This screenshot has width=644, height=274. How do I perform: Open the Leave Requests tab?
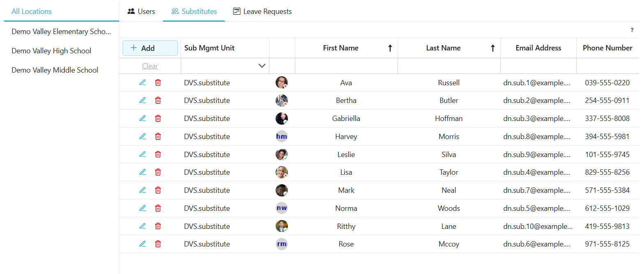click(262, 11)
